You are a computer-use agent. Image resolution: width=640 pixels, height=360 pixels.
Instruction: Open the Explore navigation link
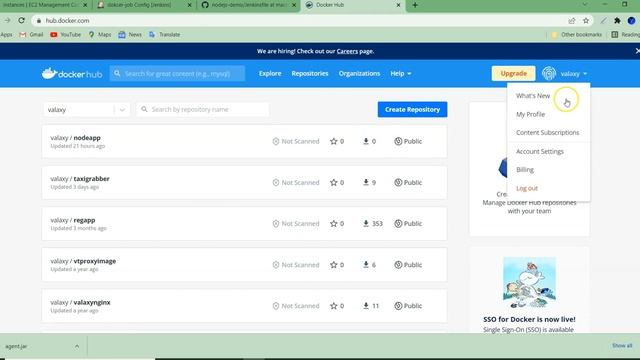pos(270,73)
